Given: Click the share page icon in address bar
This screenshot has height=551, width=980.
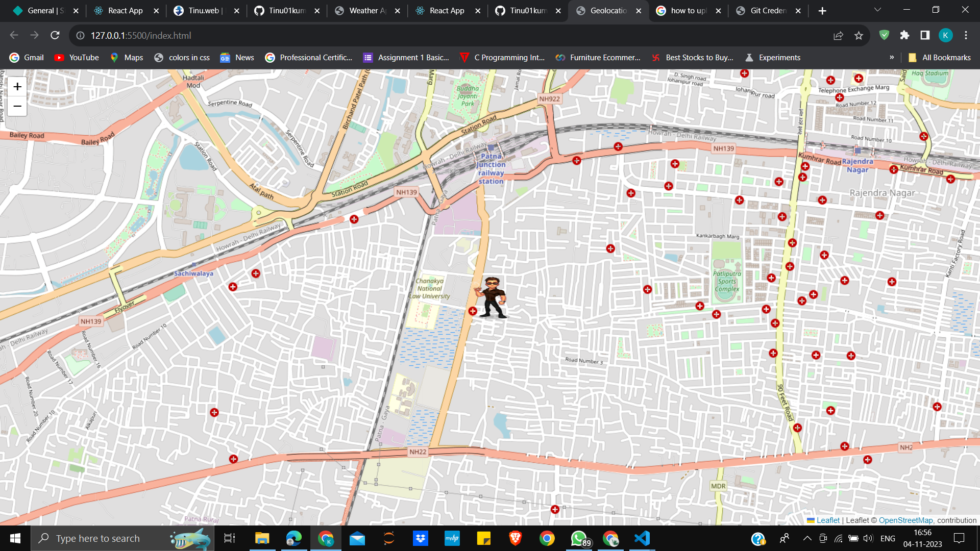Looking at the screenshot, I should 838,36.
